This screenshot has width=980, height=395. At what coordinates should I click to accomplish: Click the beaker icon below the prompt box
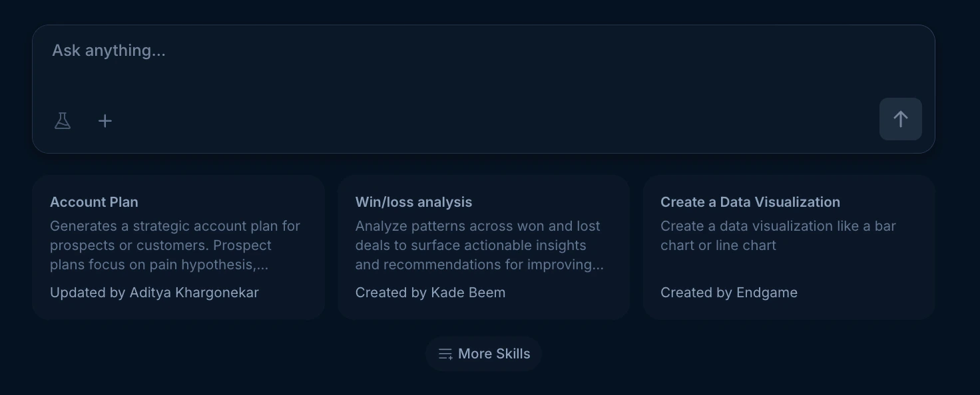pos(63,121)
